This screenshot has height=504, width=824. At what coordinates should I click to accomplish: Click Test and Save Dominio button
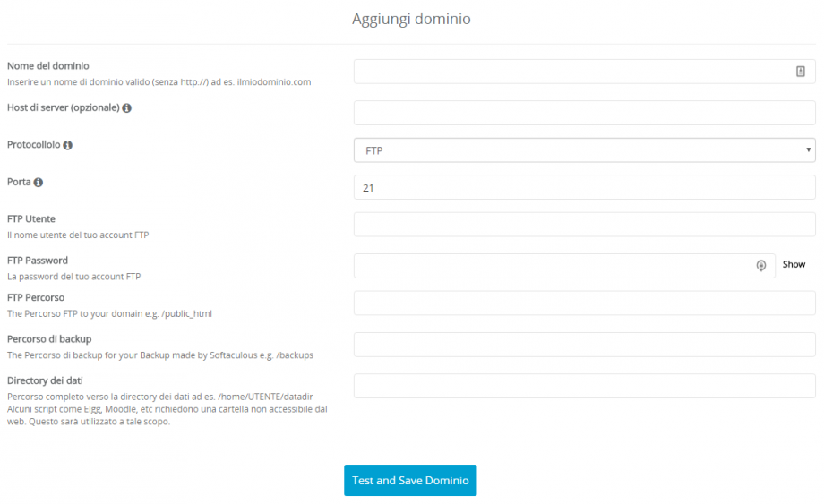point(410,481)
